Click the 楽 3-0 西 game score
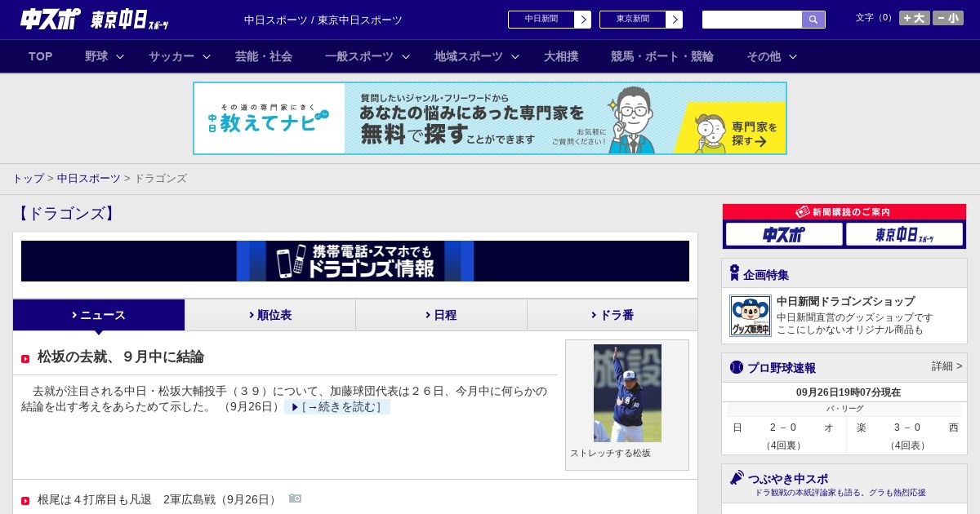This screenshot has width=980, height=514. tap(907, 428)
